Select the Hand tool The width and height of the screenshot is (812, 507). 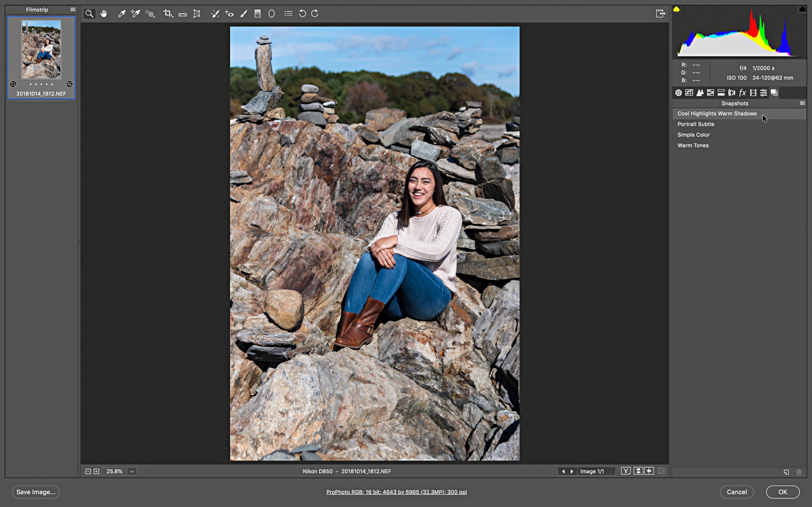point(103,13)
